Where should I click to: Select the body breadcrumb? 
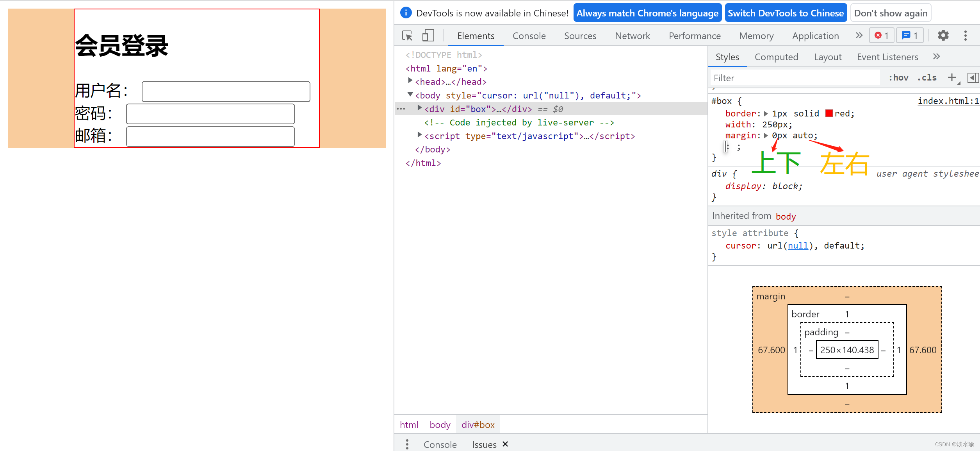[440, 424]
